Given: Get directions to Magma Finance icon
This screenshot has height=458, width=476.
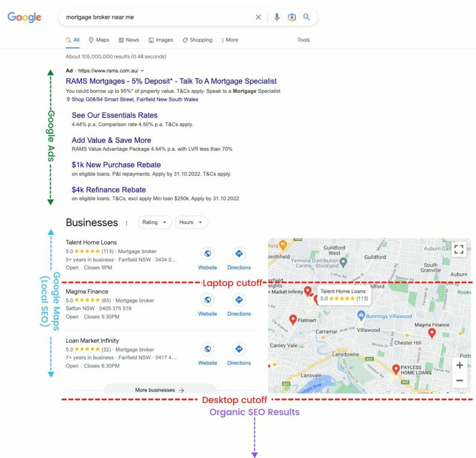Looking at the screenshot, I should 239,300.
